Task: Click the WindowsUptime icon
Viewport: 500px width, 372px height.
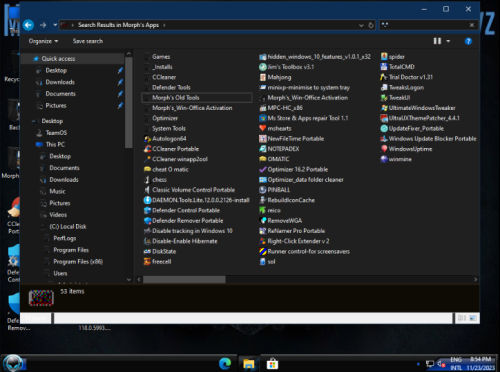Action: pos(384,149)
